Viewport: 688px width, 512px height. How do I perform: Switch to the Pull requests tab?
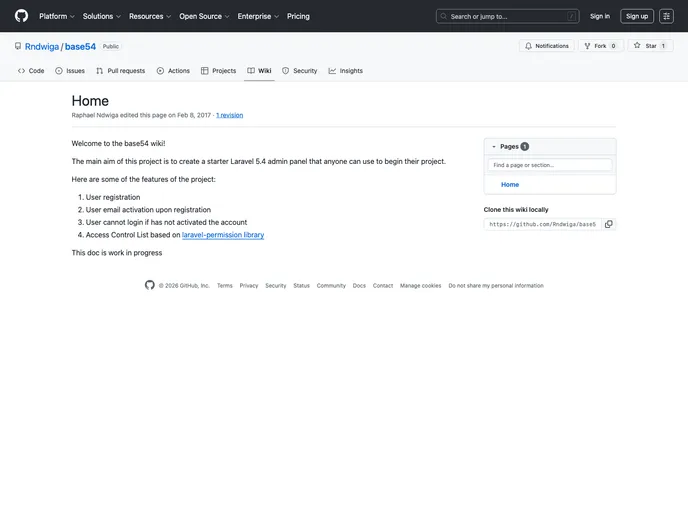[120, 71]
